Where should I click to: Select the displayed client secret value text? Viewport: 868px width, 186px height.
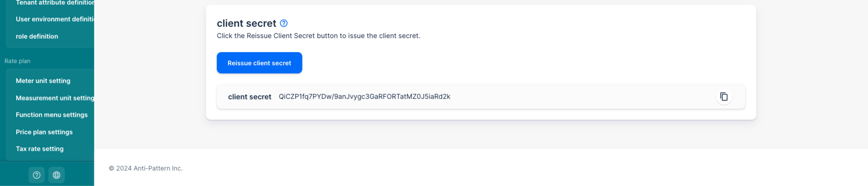(364, 97)
